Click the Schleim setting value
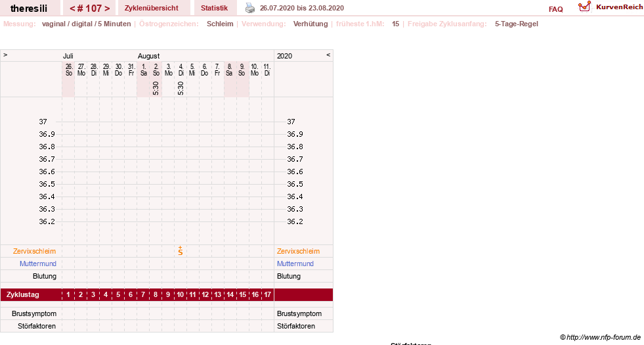 click(x=220, y=24)
